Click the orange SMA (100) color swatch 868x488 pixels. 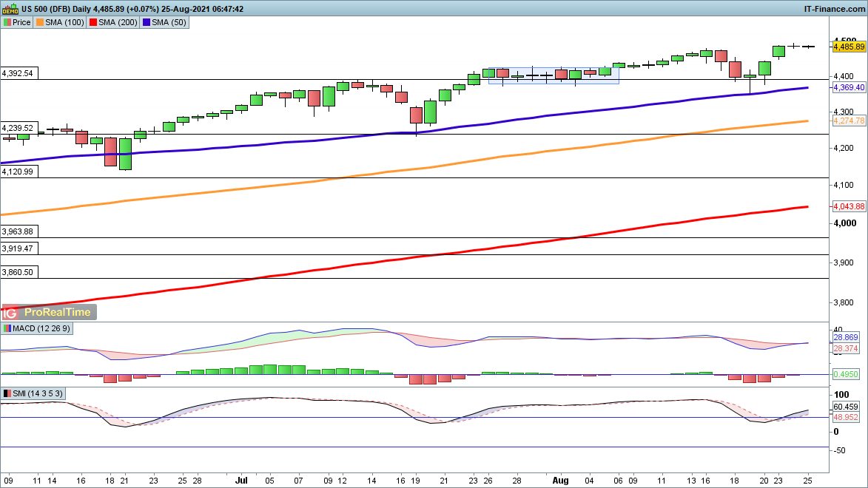[x=40, y=22]
